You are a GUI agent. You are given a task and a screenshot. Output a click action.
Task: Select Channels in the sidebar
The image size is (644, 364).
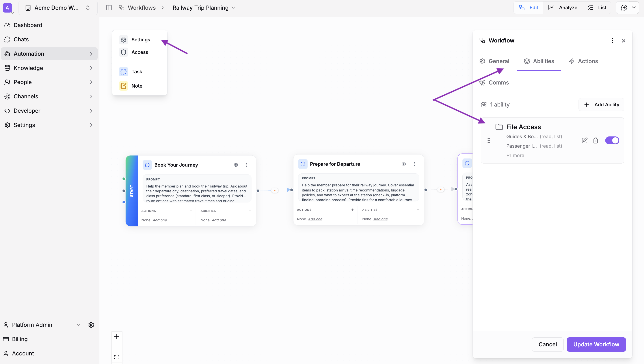coord(26,96)
